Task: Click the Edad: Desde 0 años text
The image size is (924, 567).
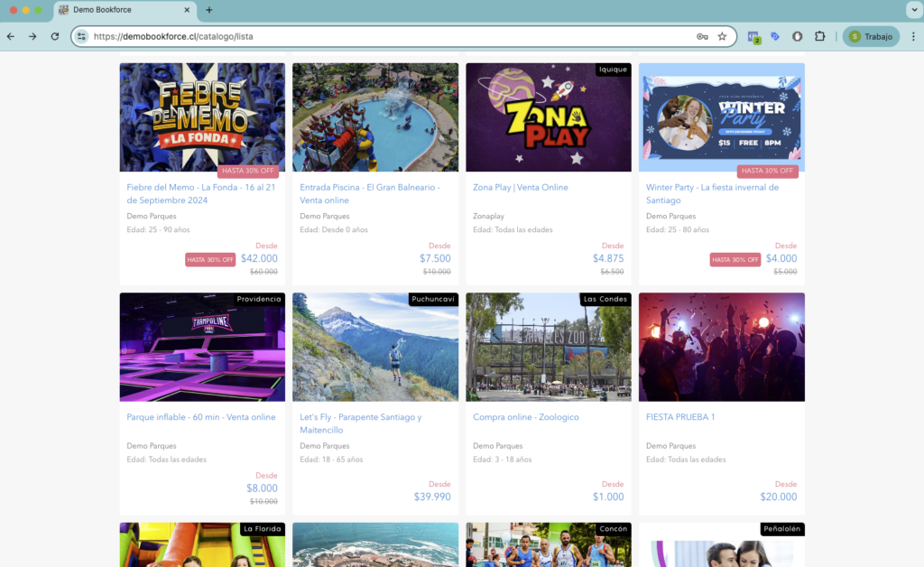Action: tap(334, 230)
